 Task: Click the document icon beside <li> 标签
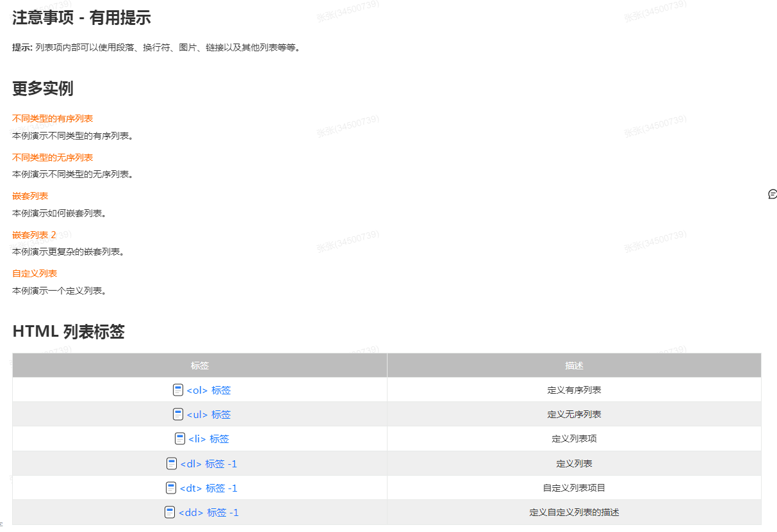pyautogui.click(x=180, y=439)
